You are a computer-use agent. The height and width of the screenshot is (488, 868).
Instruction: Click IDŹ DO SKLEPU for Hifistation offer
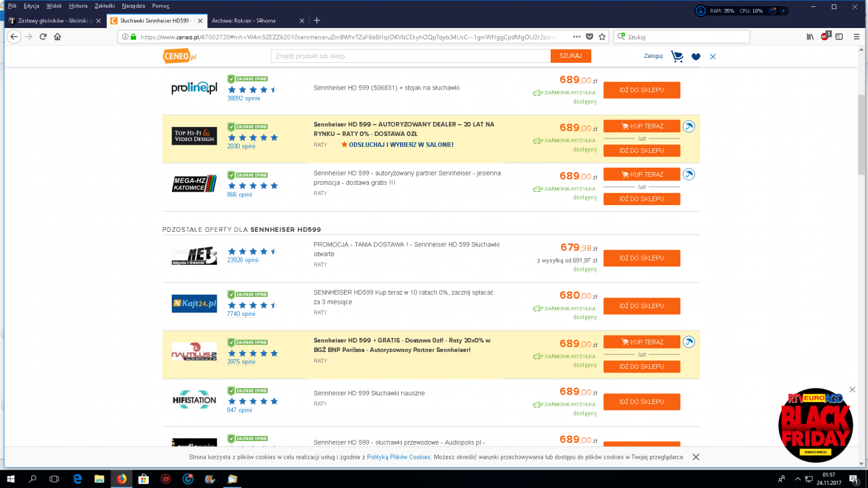pyautogui.click(x=642, y=402)
